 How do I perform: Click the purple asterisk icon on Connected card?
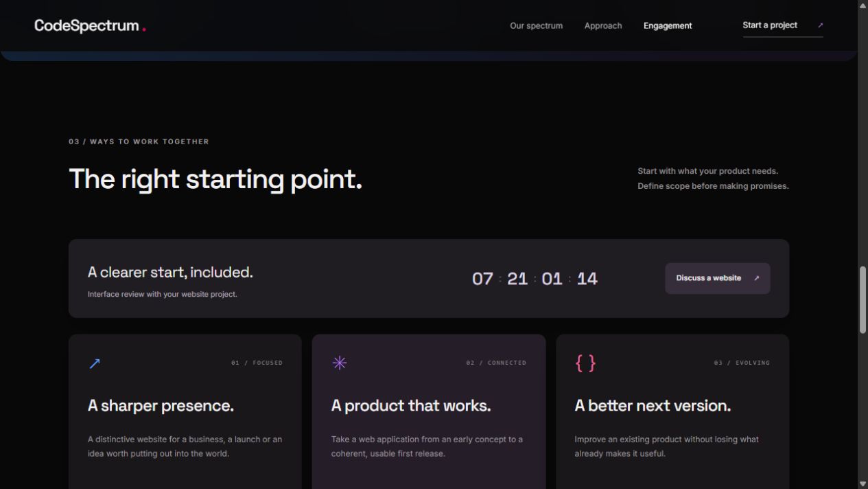(339, 363)
